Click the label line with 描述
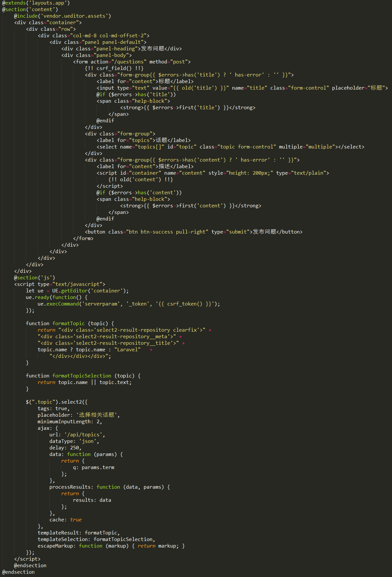392x577 pixels. tap(145, 166)
